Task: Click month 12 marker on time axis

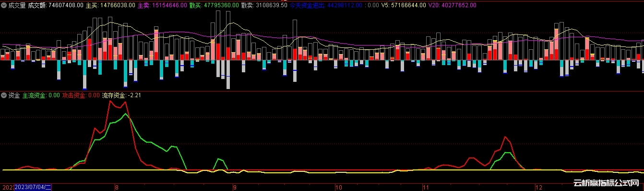Action: pos(539,187)
